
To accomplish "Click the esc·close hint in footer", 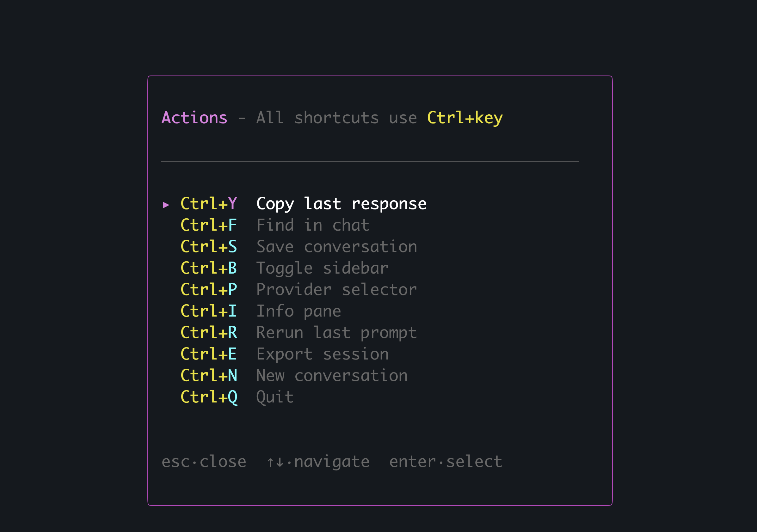I will point(204,462).
